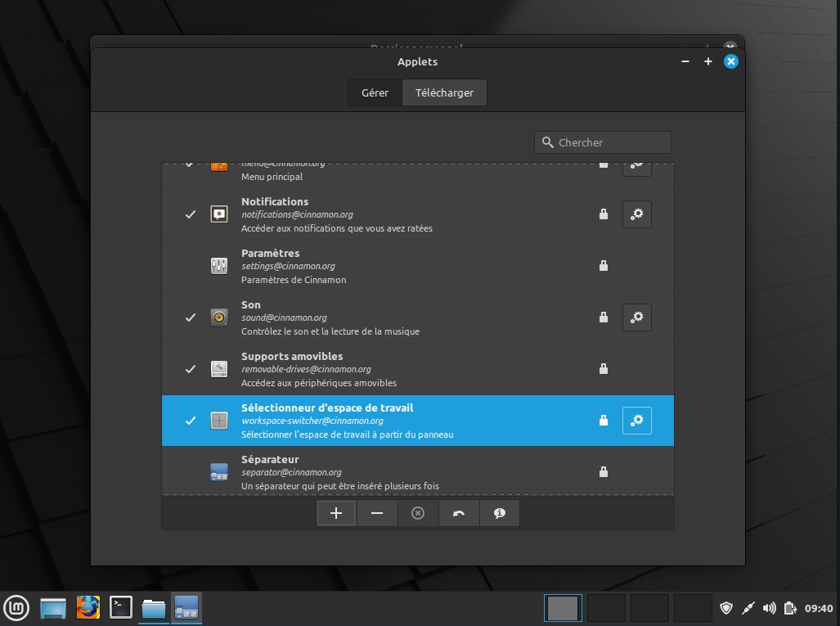Configure the Sélectionneur d'espace de travail applet
Image resolution: width=840 pixels, height=626 pixels.
636,421
